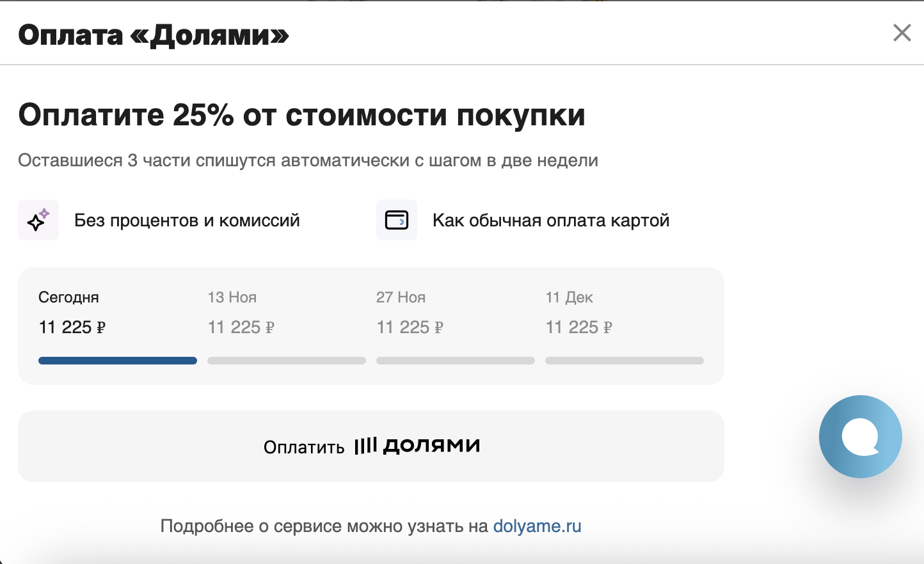
Task: Select the 27 Ноя installment date
Action: pos(401,297)
